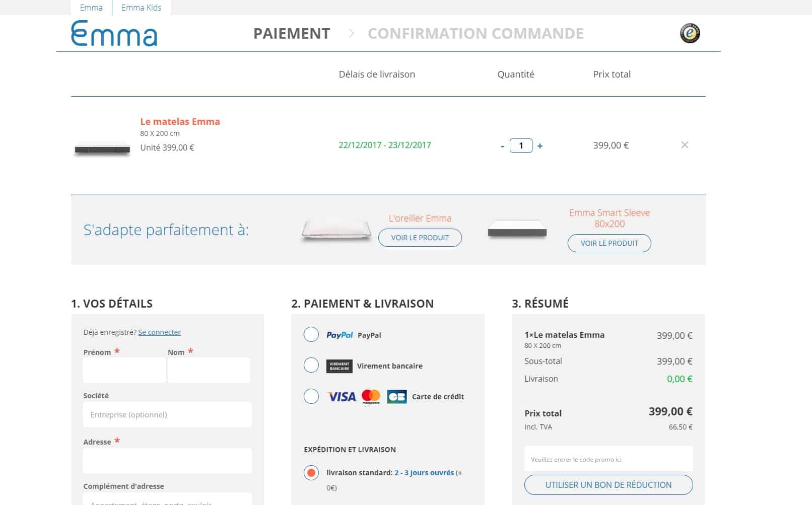Click the CB card logo
812x505 pixels.
[397, 397]
